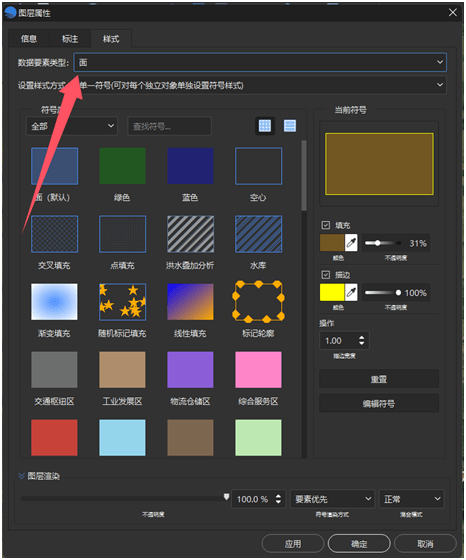The image size is (466, 560).
Task: Choose the 标记轮廓 marker outline symbol
Action: pos(258,302)
